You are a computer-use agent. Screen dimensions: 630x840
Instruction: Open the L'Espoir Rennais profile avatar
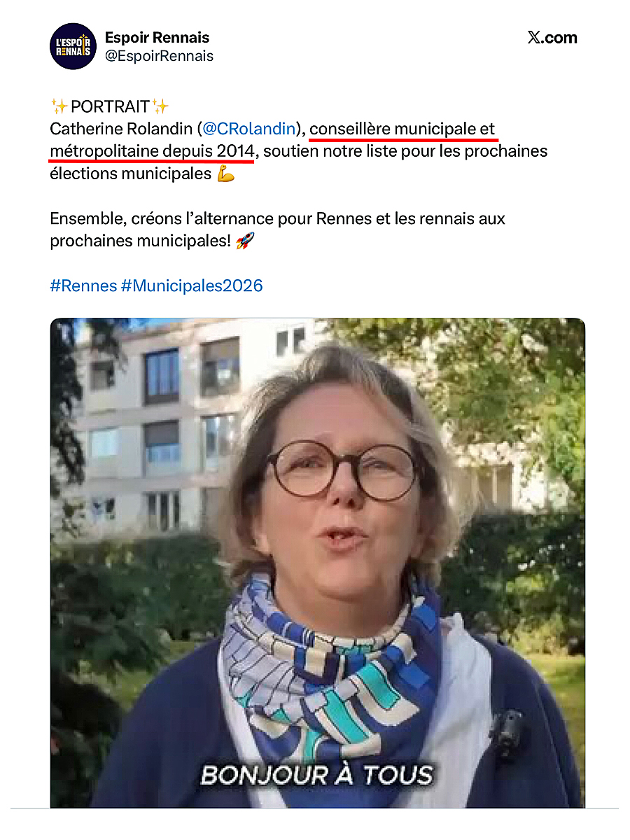(73, 46)
